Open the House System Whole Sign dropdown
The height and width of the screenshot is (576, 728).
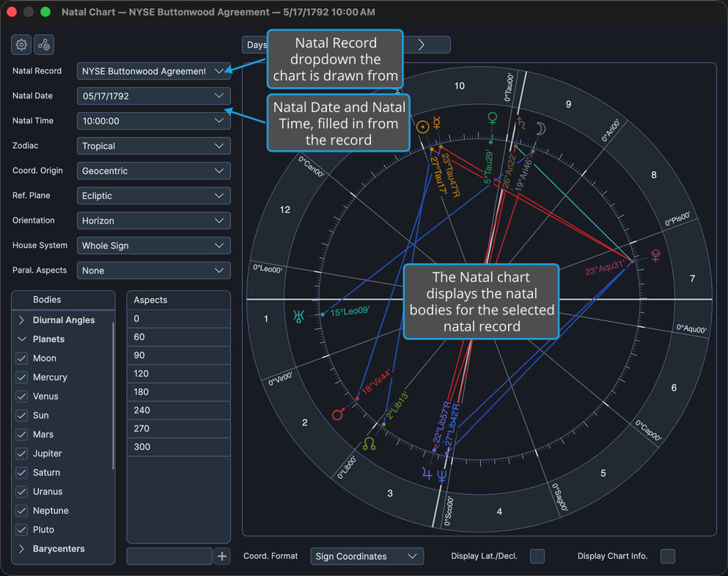coord(154,245)
